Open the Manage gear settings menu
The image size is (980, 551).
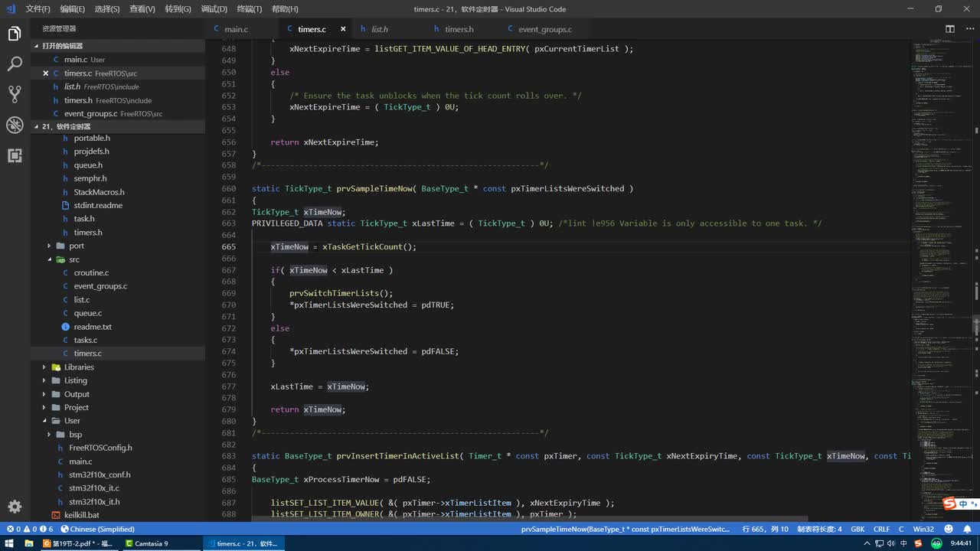pyautogui.click(x=15, y=507)
